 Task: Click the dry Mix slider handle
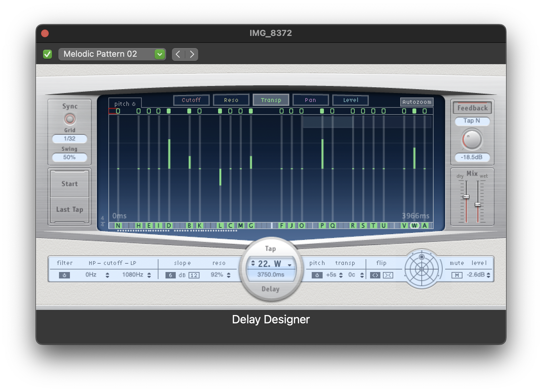coord(466,197)
